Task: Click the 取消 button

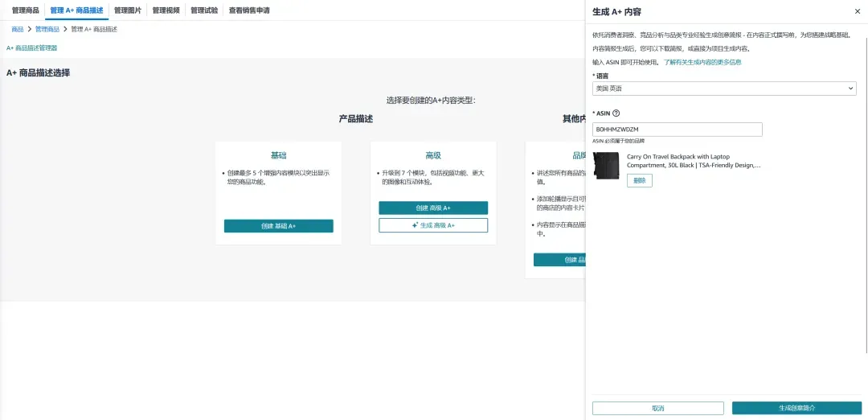Action: pyautogui.click(x=657, y=408)
